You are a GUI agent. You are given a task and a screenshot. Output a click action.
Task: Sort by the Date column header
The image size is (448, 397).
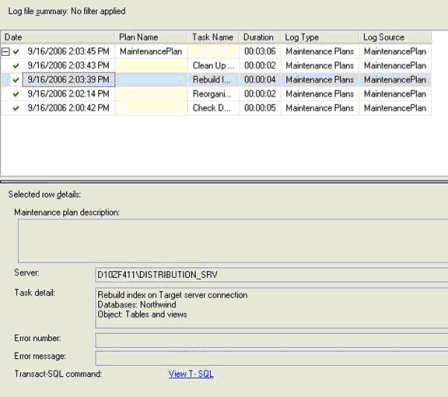58,37
